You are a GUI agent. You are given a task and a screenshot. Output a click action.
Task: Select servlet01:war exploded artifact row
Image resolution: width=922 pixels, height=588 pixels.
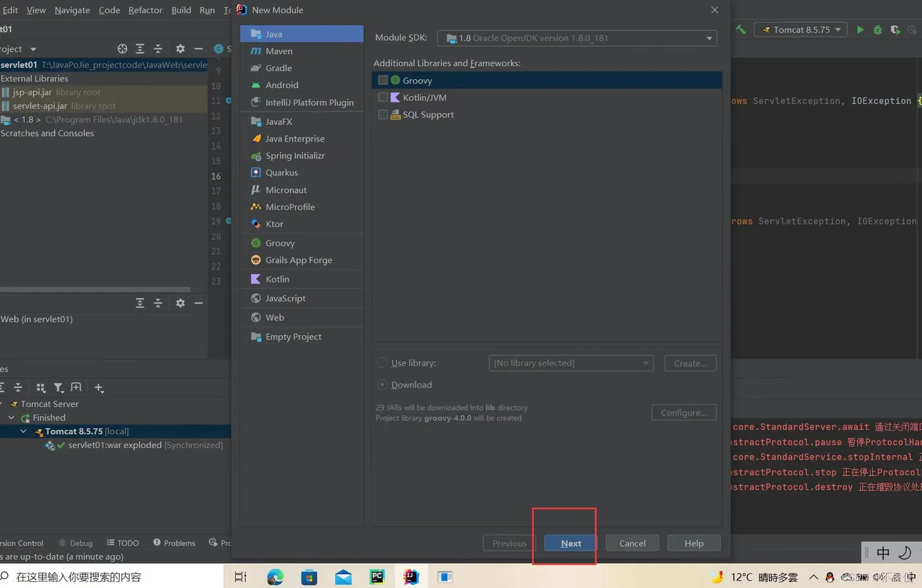115,445
